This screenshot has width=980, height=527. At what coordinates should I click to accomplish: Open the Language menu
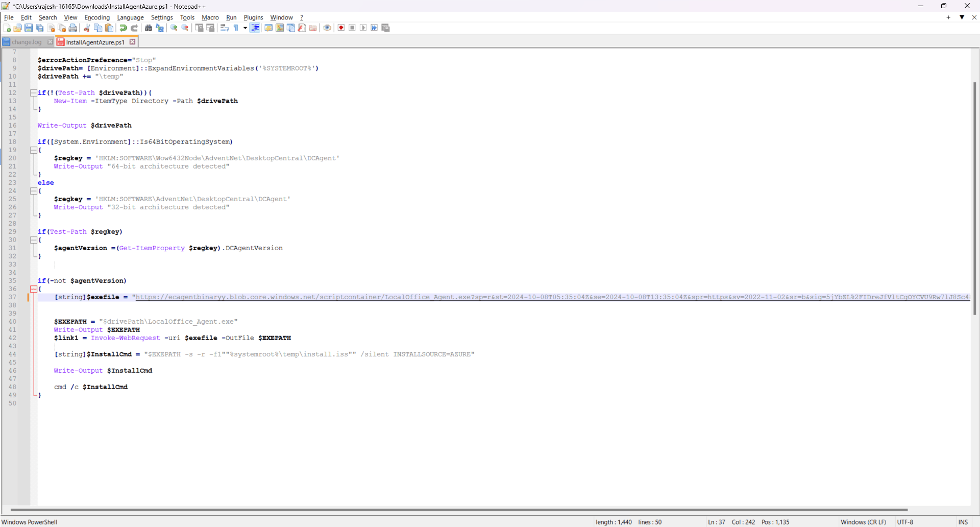130,17
